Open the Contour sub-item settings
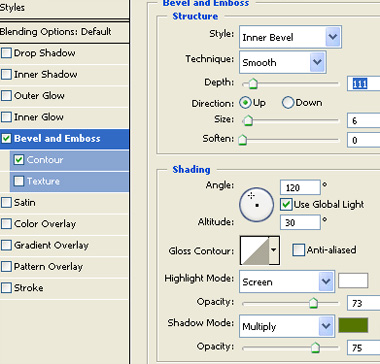 point(69,160)
